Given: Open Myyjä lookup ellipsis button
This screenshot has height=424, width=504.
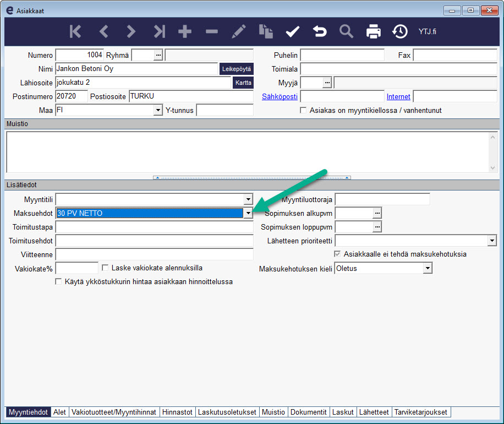Looking at the screenshot, I should pyautogui.click(x=327, y=83).
